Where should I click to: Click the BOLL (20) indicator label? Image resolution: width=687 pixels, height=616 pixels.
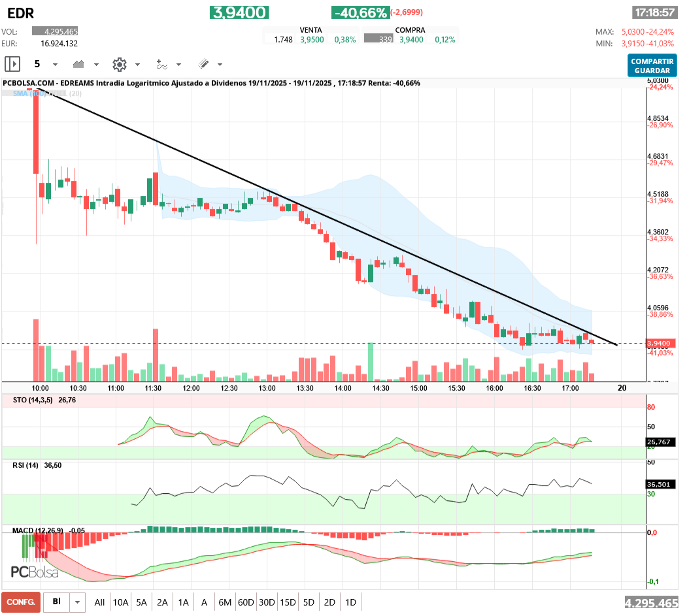point(65,93)
